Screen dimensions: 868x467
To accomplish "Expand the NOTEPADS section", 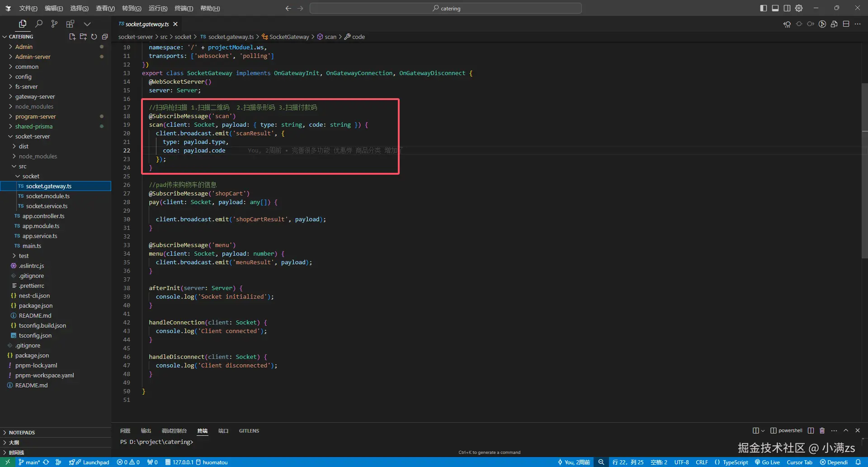I will click(x=22, y=433).
